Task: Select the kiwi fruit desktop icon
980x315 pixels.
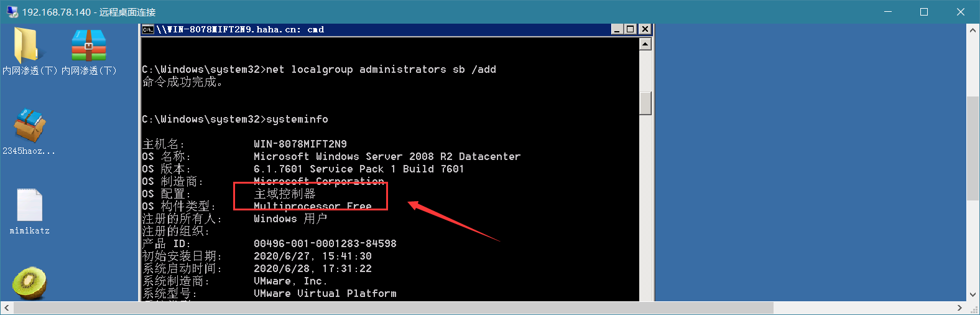Action: click(x=29, y=283)
